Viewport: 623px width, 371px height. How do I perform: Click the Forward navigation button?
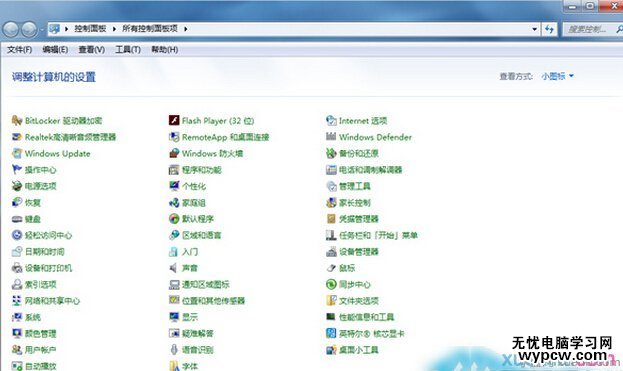(29, 29)
